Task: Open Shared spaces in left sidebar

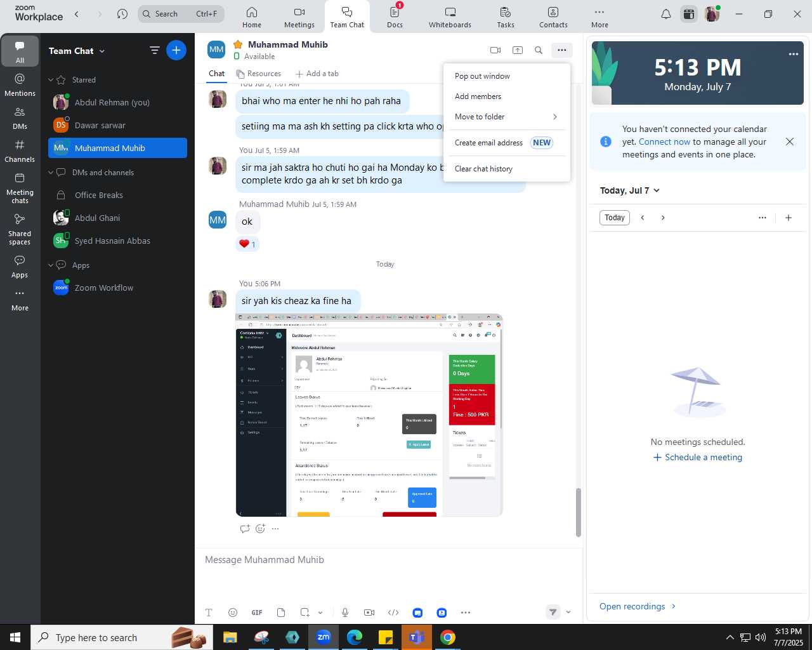Action: (x=20, y=229)
